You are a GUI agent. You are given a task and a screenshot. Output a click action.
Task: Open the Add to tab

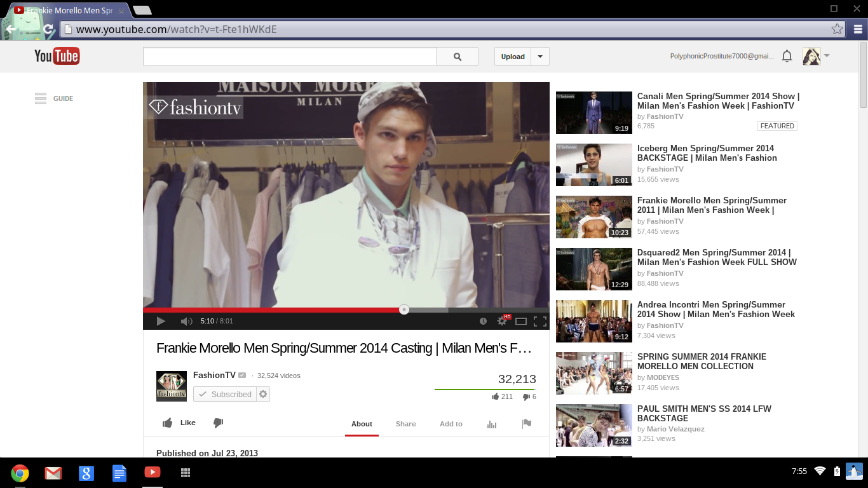pyautogui.click(x=451, y=424)
